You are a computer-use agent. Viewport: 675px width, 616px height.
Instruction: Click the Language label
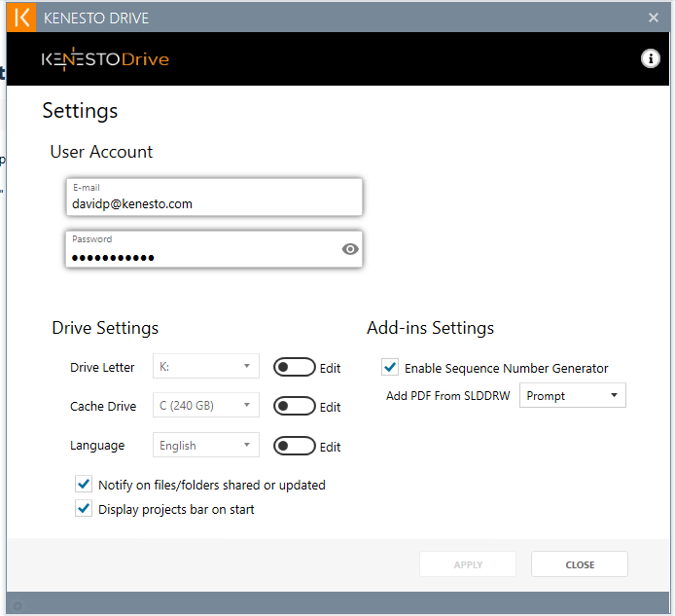coord(97,446)
